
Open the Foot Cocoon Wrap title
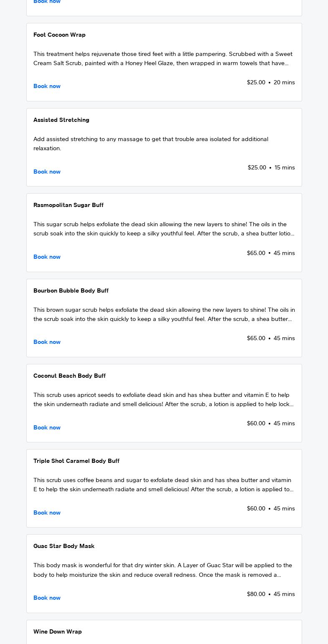coord(59,35)
